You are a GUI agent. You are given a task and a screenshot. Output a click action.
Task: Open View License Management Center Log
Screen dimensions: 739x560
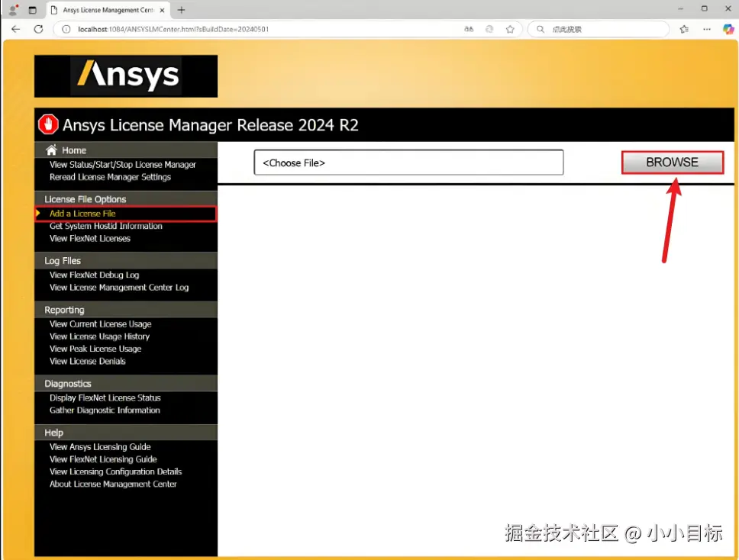pyautogui.click(x=119, y=288)
